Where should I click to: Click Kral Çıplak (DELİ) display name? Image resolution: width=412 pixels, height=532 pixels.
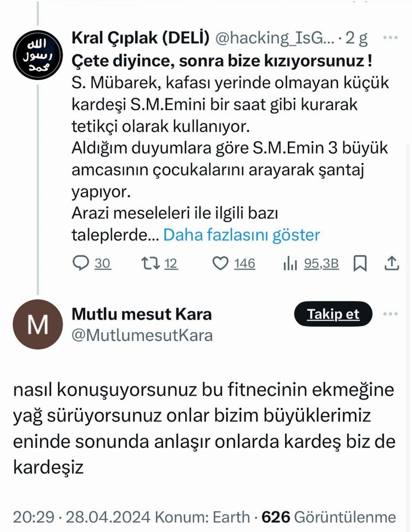pyautogui.click(x=141, y=38)
